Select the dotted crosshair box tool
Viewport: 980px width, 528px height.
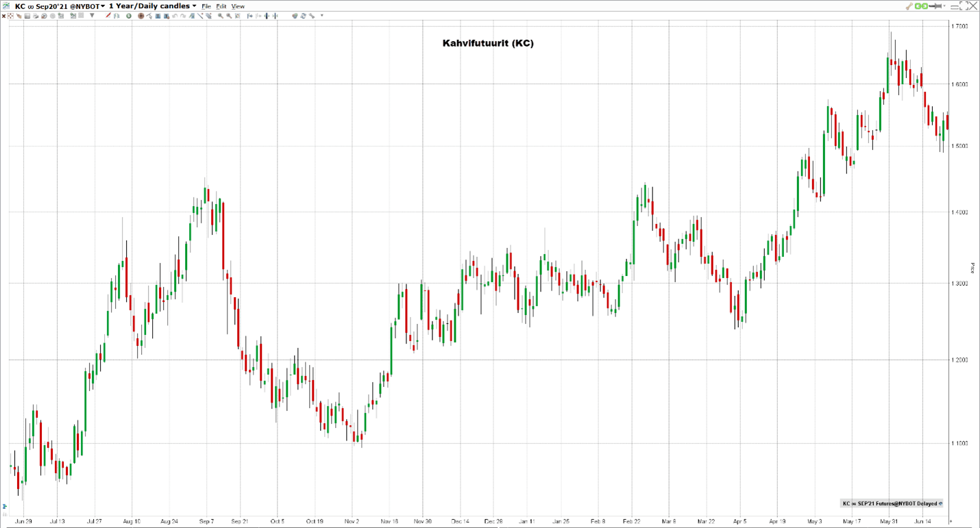[x=10, y=16]
